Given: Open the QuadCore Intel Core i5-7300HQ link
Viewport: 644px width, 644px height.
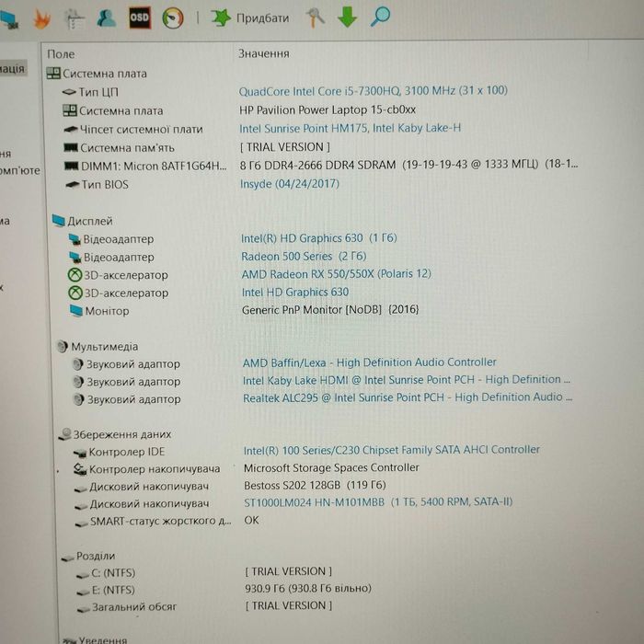Looking at the screenshot, I should click(373, 91).
